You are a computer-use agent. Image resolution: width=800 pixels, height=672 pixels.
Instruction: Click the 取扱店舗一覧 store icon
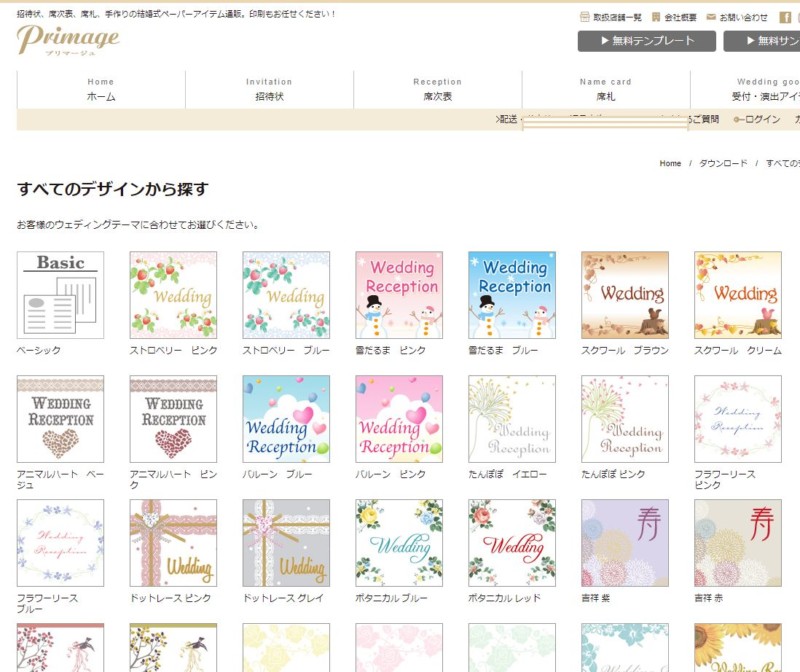[x=584, y=17]
